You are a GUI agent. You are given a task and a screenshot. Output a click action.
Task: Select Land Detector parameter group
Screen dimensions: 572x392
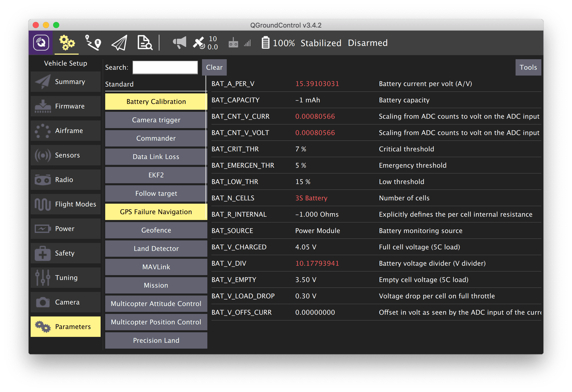[156, 249]
